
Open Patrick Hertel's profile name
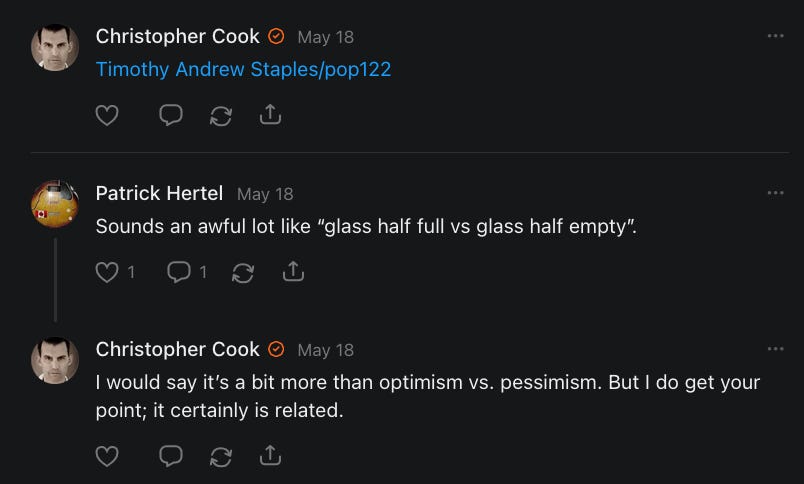pyautogui.click(x=159, y=193)
